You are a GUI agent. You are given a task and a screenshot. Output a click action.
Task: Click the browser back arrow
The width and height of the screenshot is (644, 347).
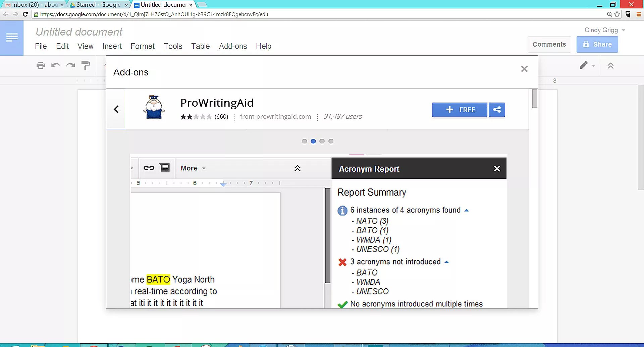(6, 14)
